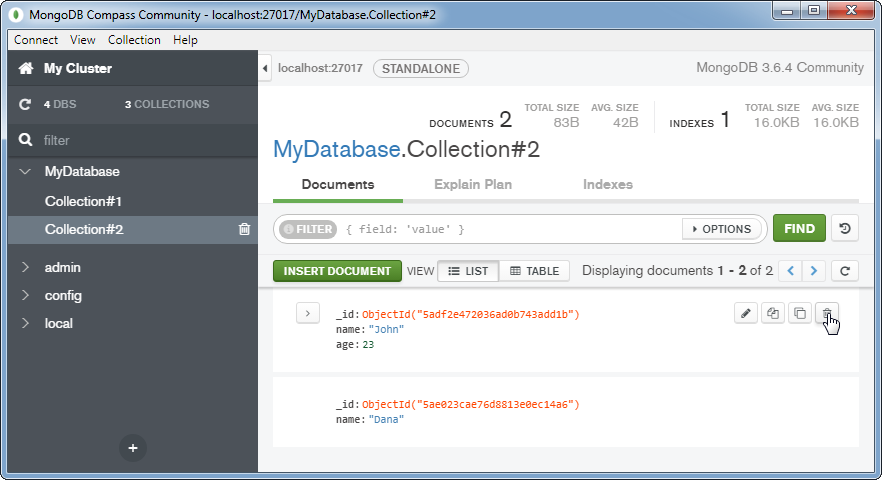Expand the admin database
This screenshot has width=882, height=480.
coord(25,268)
